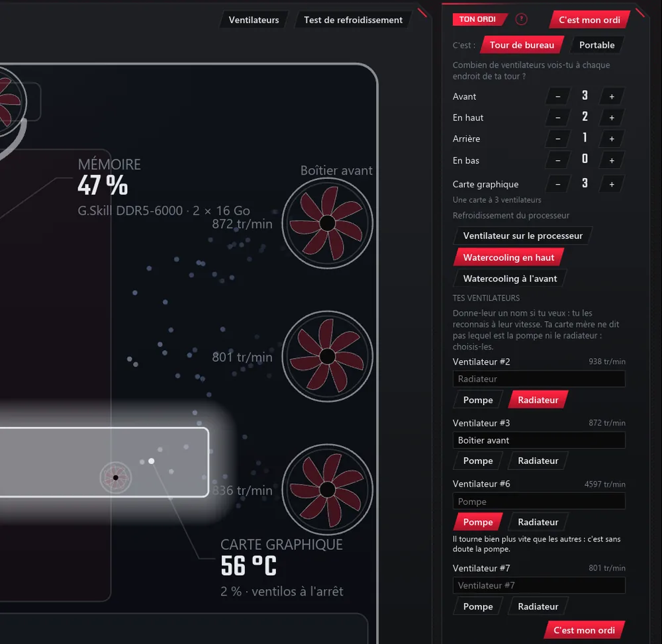Choose Watercooling en haut option
Viewport: 662px width, 644px height.
click(x=508, y=257)
